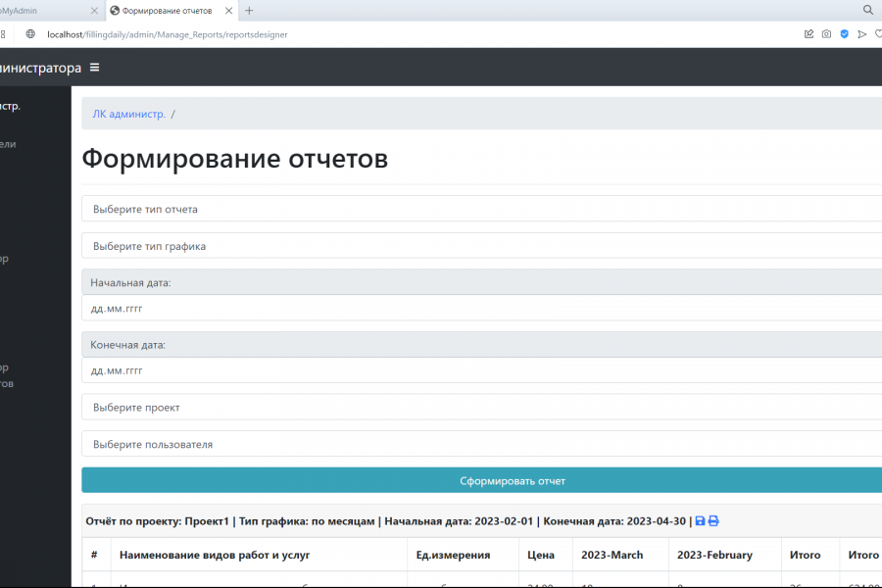Open Выберите тип графика dropdown
882x588 pixels.
click(481, 246)
